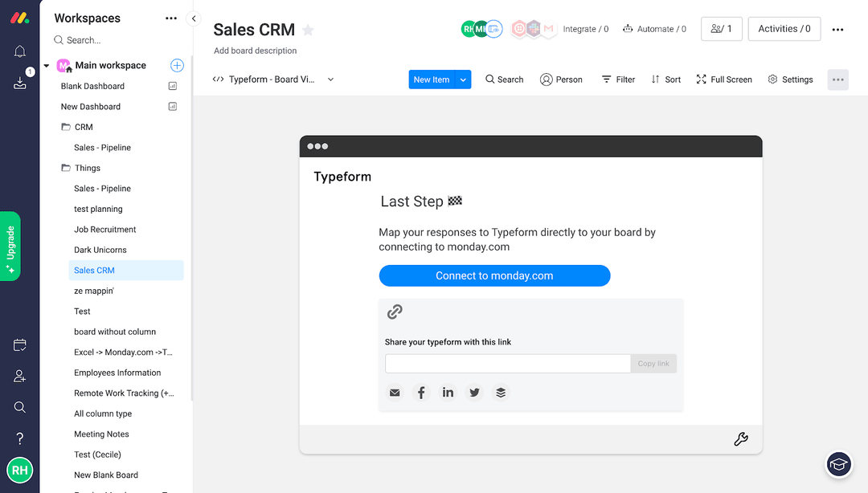Click the invite teammates person icon
The width and height of the screenshot is (868, 493).
[x=19, y=375]
